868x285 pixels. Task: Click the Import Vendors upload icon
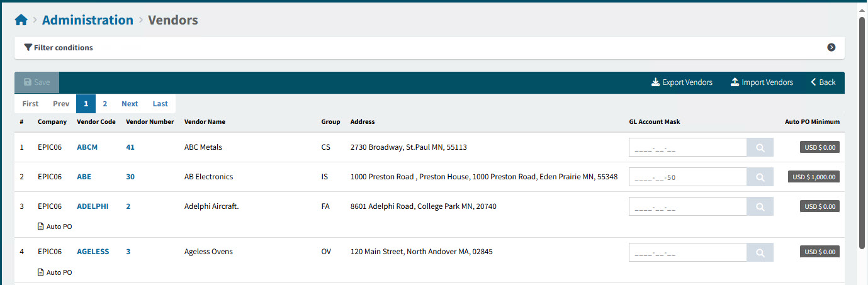(735, 82)
